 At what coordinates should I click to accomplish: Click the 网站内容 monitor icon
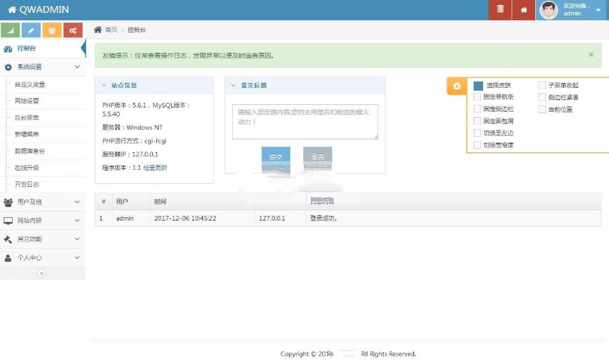coord(7,221)
